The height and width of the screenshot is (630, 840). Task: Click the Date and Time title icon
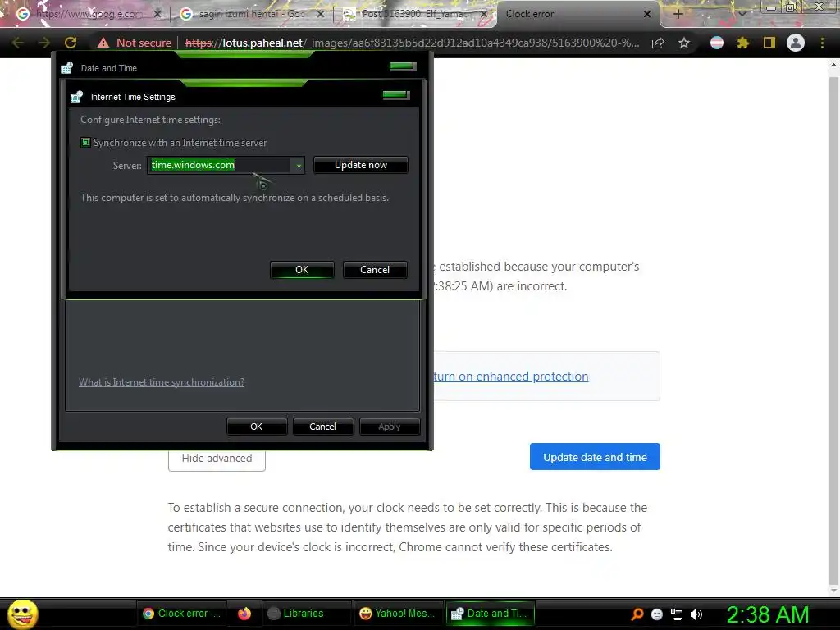pos(67,68)
